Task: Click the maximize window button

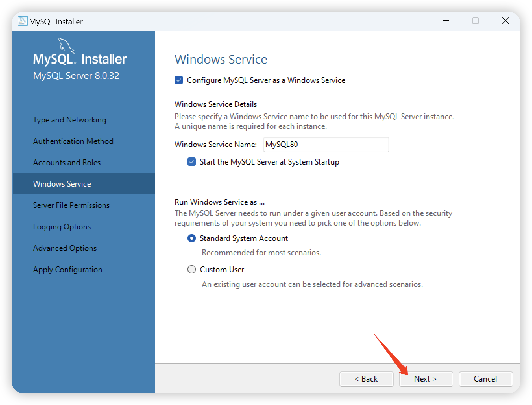Action: click(x=476, y=21)
